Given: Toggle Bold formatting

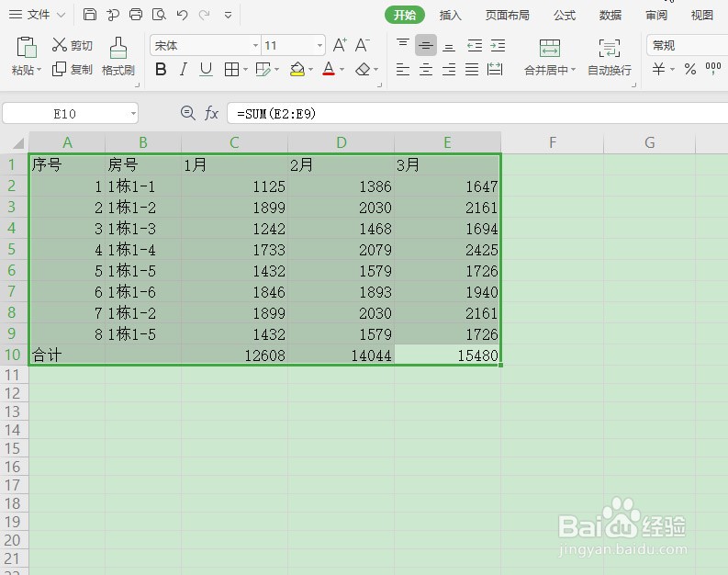Looking at the screenshot, I should click(x=161, y=69).
